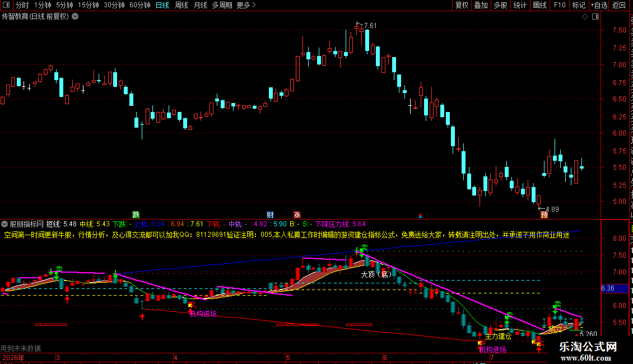
Task: Open the 复权 adjustment menu
Action: [x=462, y=5]
